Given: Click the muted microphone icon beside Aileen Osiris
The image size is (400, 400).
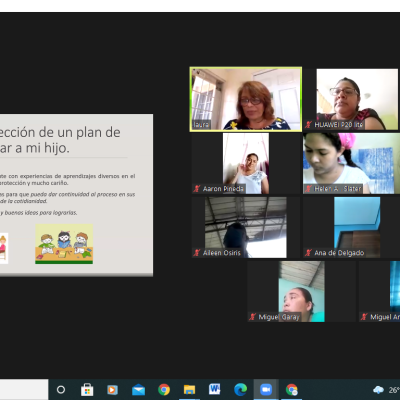Looking at the screenshot, I should [x=197, y=253].
